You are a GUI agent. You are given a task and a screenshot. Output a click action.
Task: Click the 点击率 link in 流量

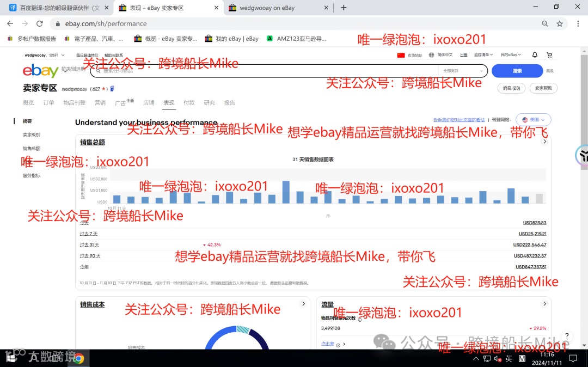[327, 344]
